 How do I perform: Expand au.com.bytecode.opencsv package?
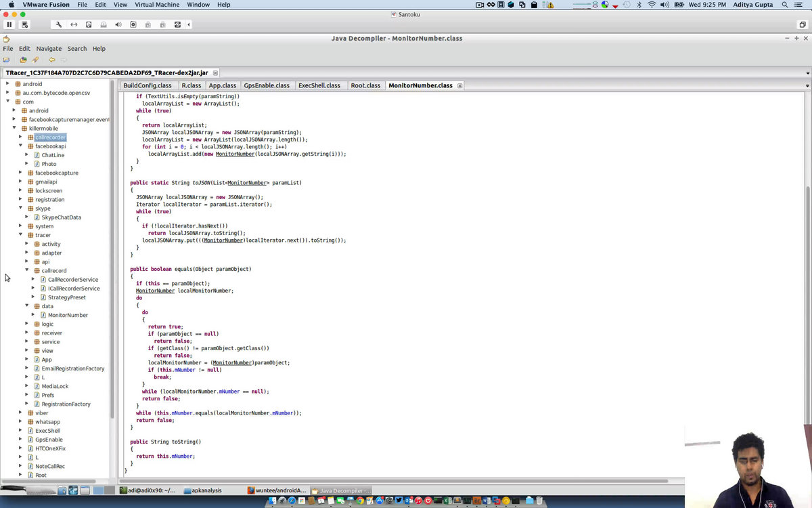coord(7,93)
